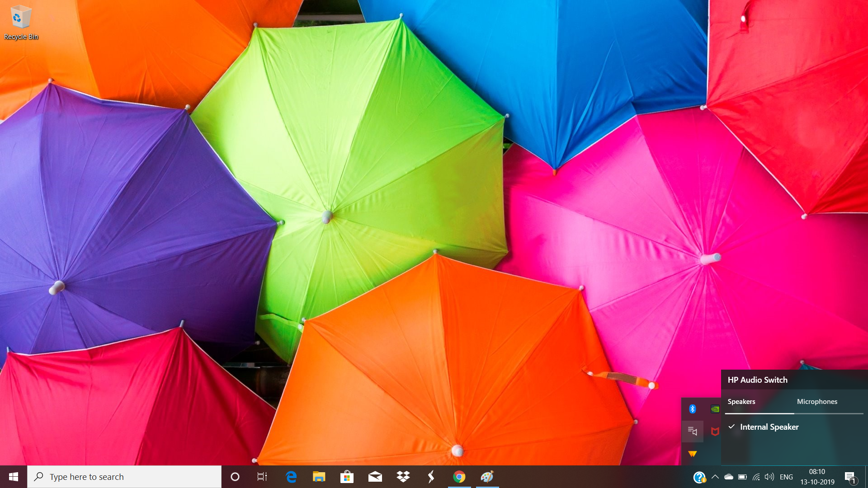868x488 pixels.
Task: Open Task View on the taskbar
Action: pos(262,477)
